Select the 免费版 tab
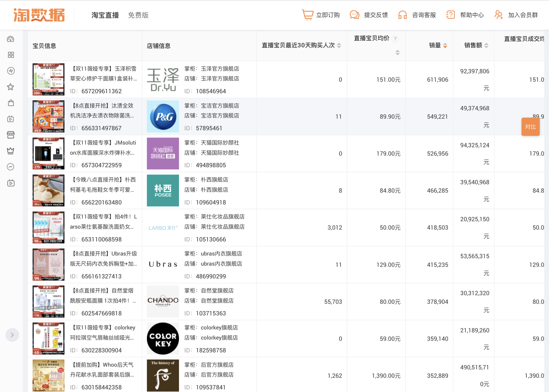The width and height of the screenshot is (549, 392). (138, 15)
